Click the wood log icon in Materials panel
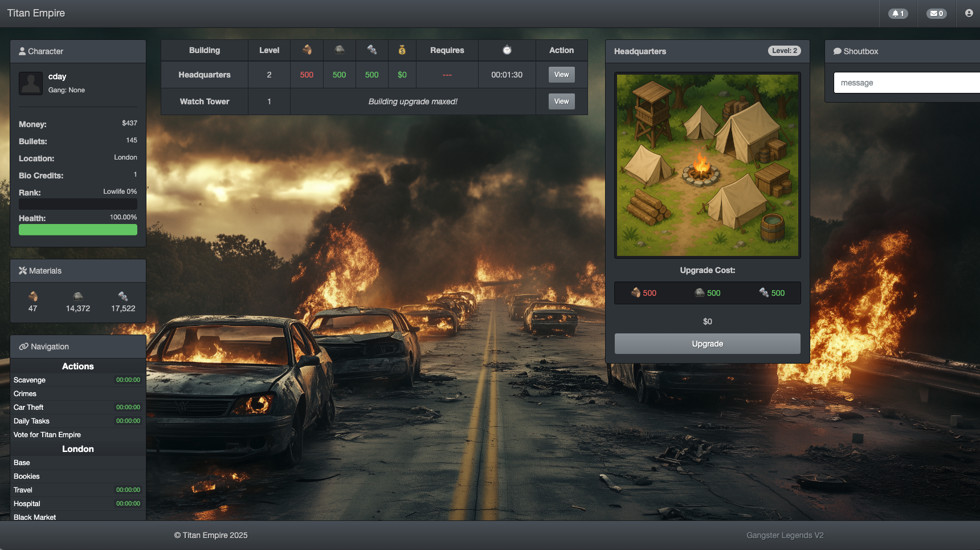 33,296
